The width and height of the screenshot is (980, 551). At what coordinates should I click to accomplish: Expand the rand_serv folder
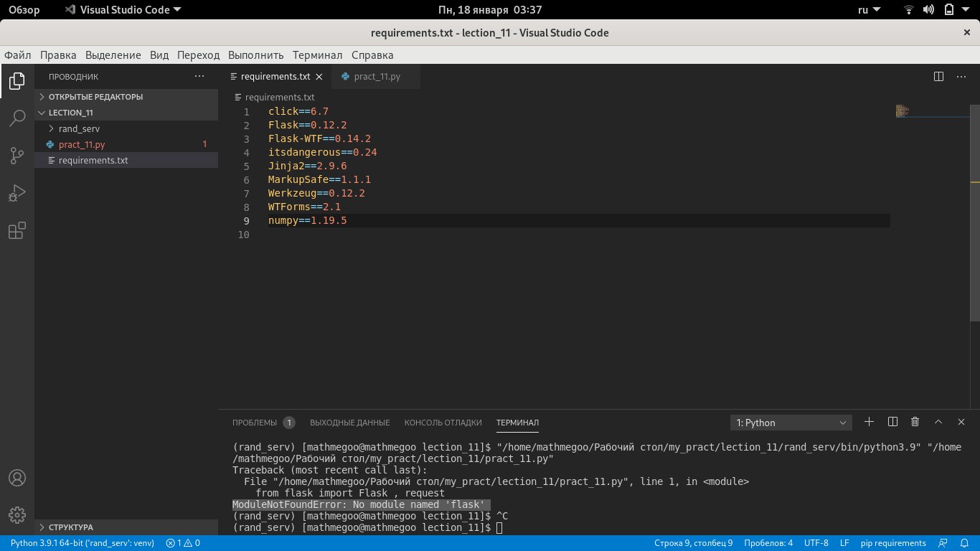tap(126, 128)
